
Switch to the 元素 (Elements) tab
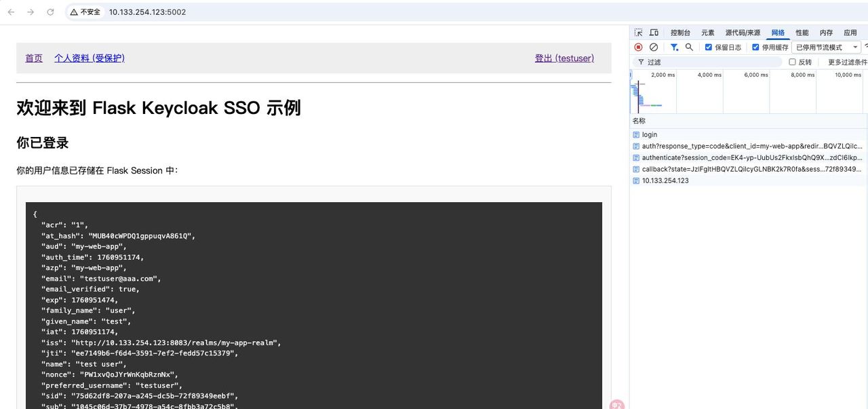707,32
